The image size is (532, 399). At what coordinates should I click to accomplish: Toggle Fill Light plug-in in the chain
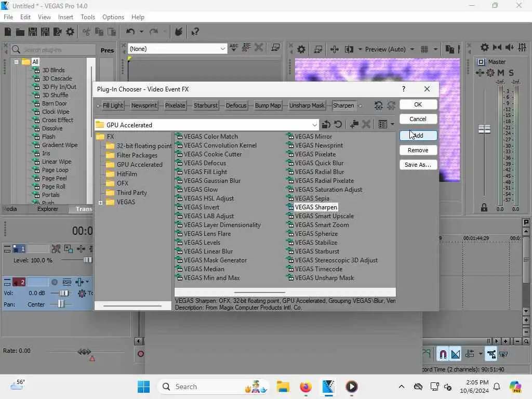tap(113, 105)
